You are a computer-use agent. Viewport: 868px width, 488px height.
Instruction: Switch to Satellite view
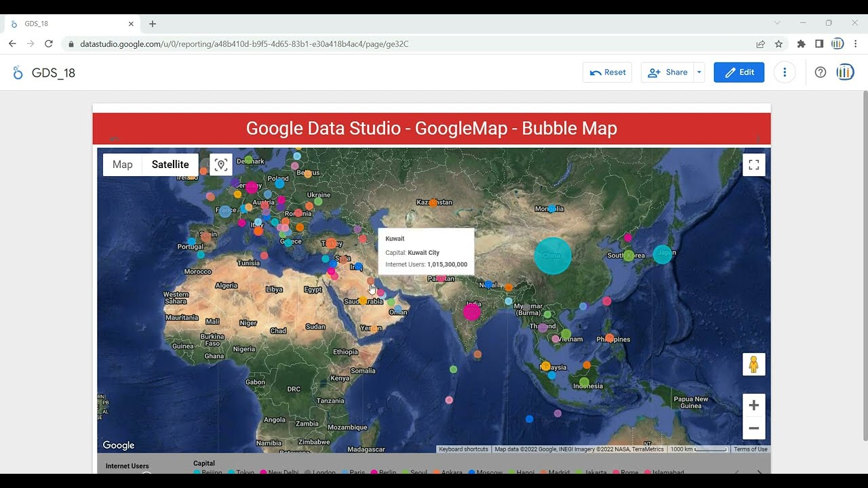(x=170, y=165)
